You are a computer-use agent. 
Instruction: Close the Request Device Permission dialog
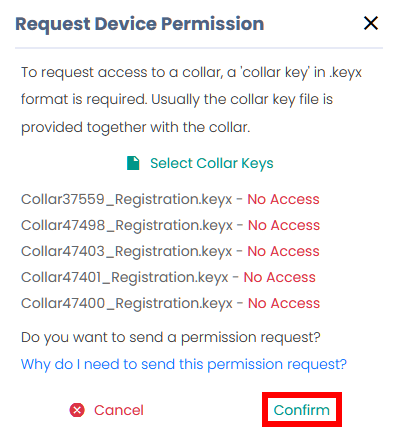(x=370, y=23)
